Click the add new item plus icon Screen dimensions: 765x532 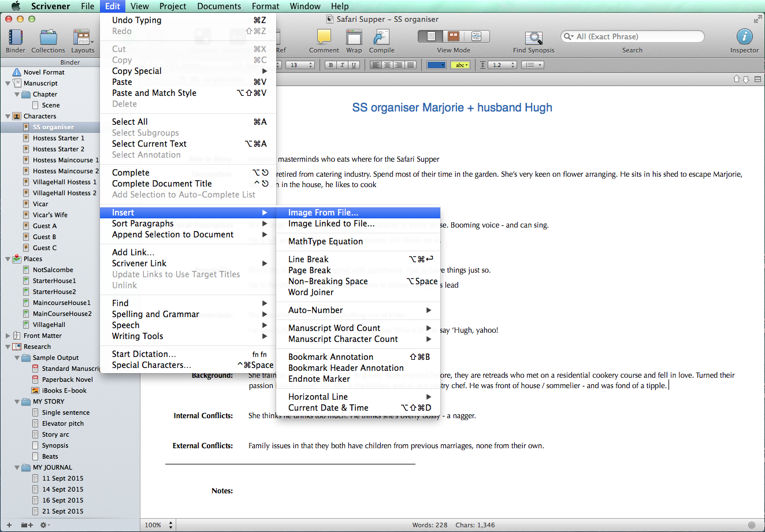[9, 525]
